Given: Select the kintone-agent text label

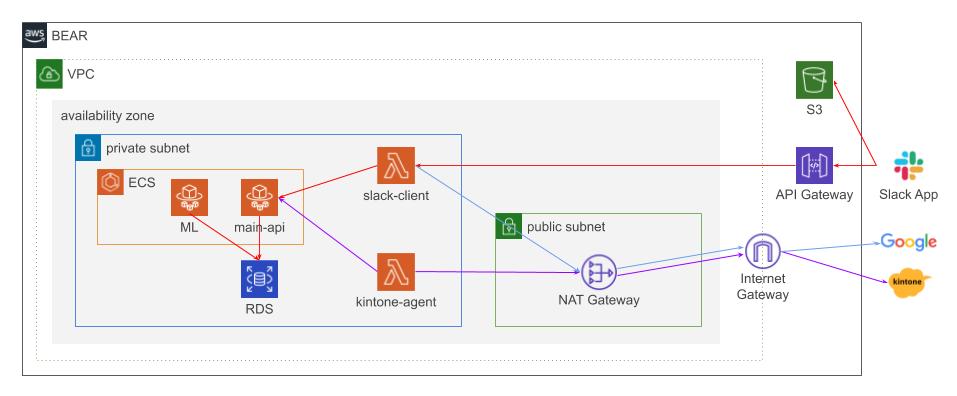Looking at the screenshot, I should tap(395, 301).
